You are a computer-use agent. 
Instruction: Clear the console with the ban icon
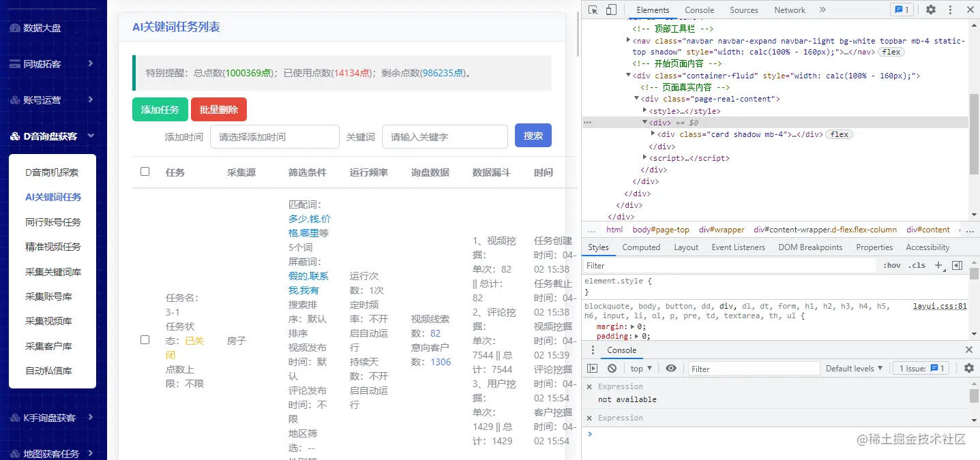(x=612, y=368)
